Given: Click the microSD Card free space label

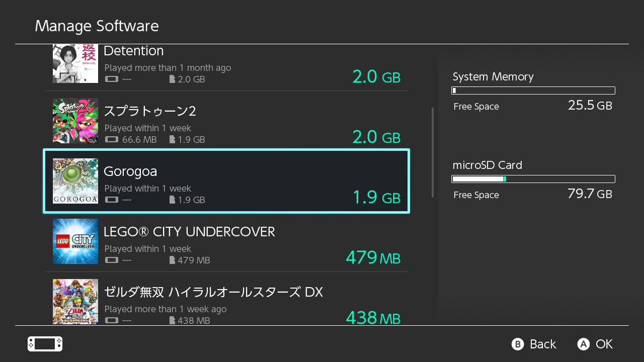Looking at the screenshot, I should pos(476,195).
